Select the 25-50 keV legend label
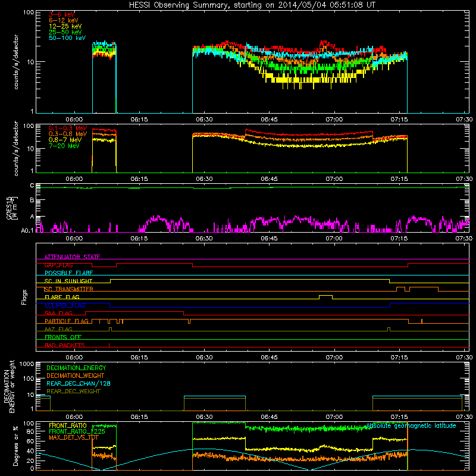 pos(65,32)
